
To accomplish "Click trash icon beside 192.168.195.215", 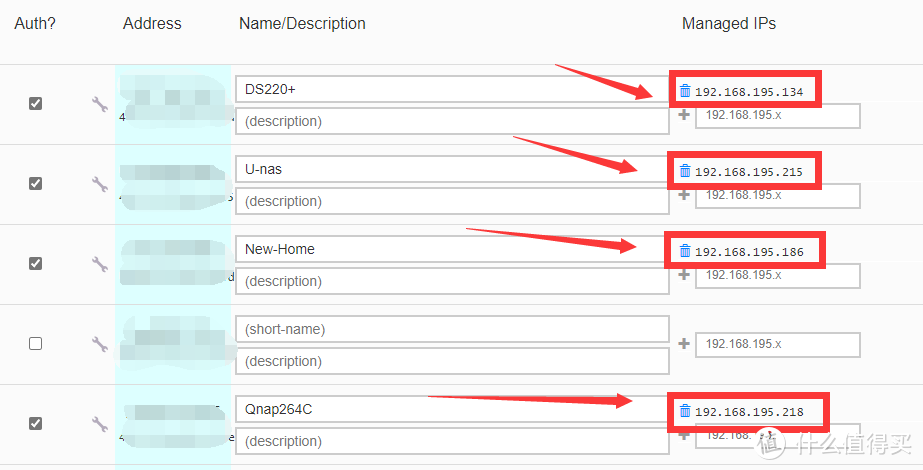I will click(x=685, y=171).
